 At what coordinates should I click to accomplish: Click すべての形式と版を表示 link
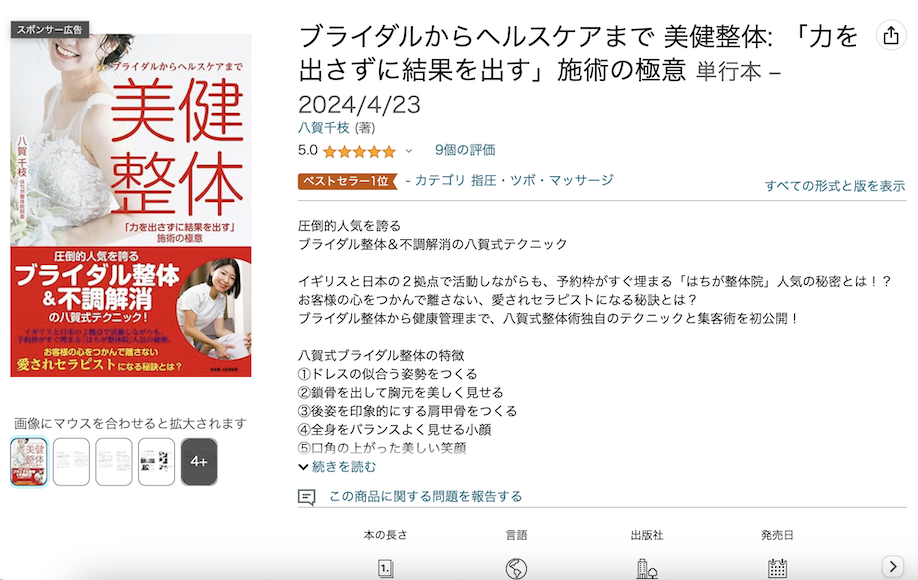(835, 186)
